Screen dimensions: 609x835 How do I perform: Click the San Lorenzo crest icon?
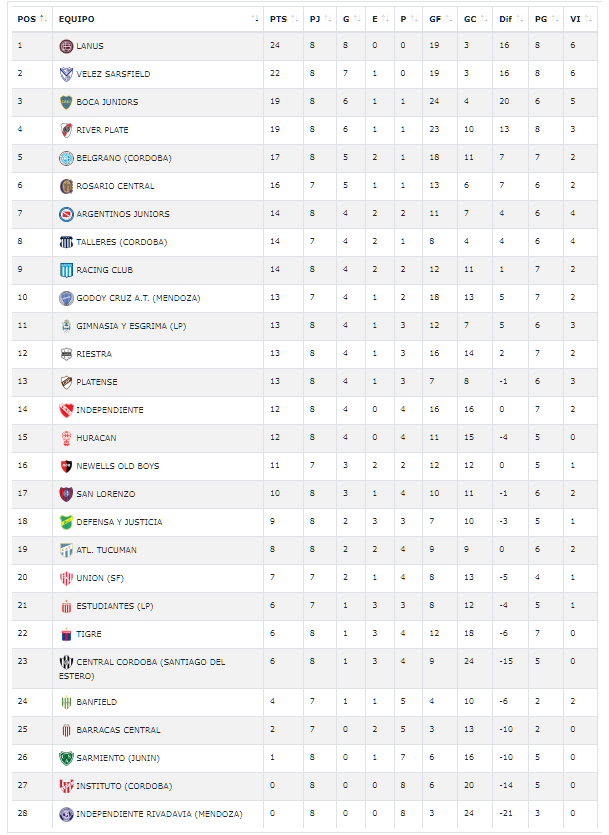tap(66, 494)
